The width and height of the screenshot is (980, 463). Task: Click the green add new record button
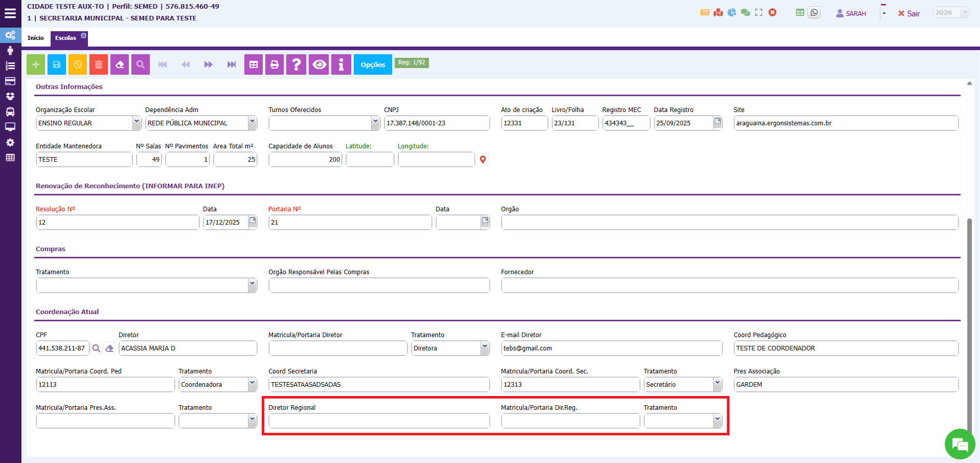[36, 64]
